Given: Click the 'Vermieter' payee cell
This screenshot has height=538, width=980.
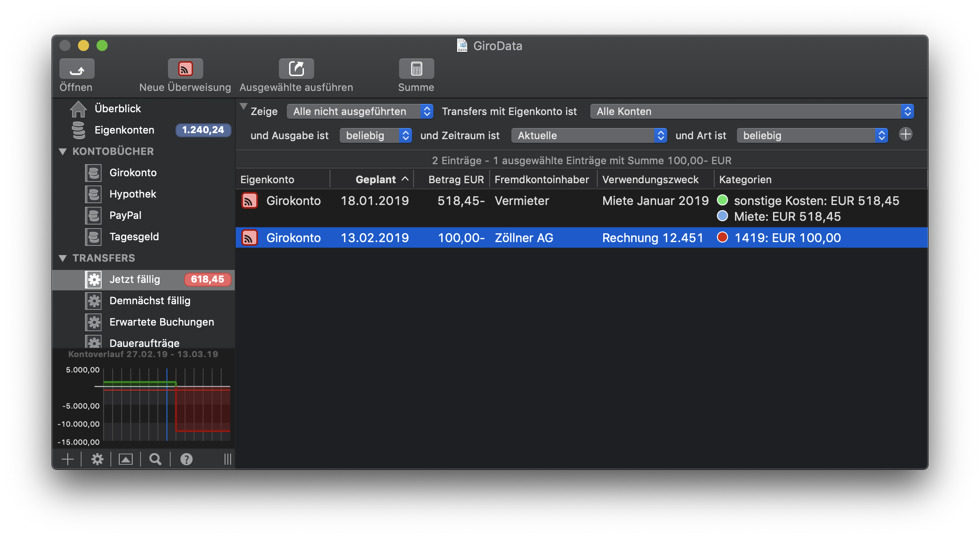Looking at the screenshot, I should (522, 201).
